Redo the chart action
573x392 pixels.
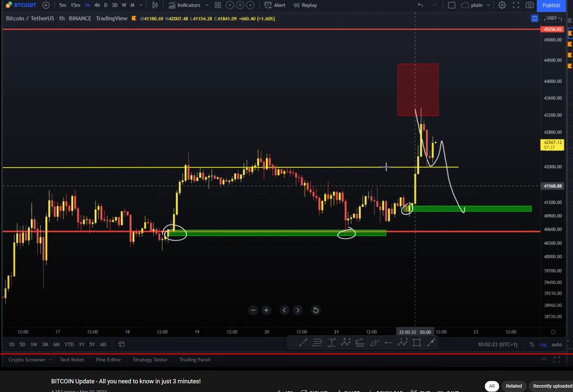pyautogui.click(x=434, y=5)
